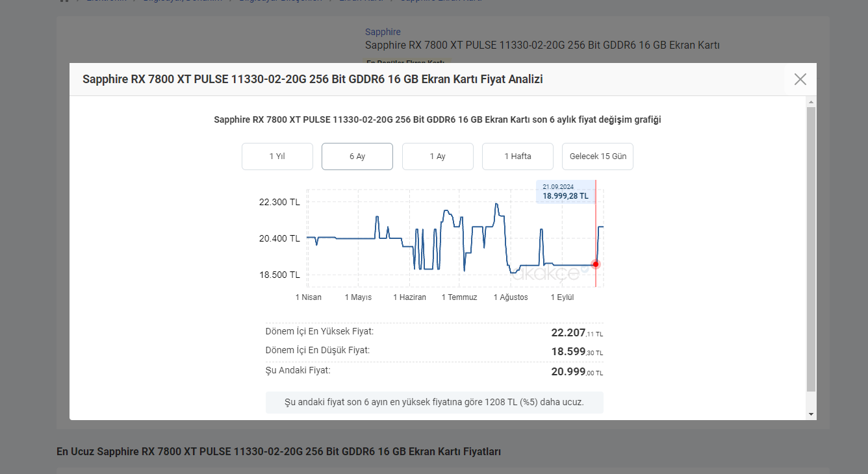Click the red data point on chart
Screen dimensions: 868x474
[596, 264]
